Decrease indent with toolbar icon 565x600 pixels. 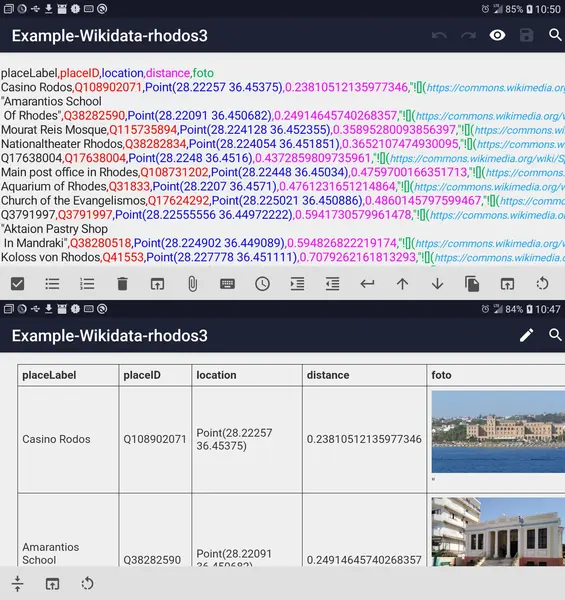point(332,284)
